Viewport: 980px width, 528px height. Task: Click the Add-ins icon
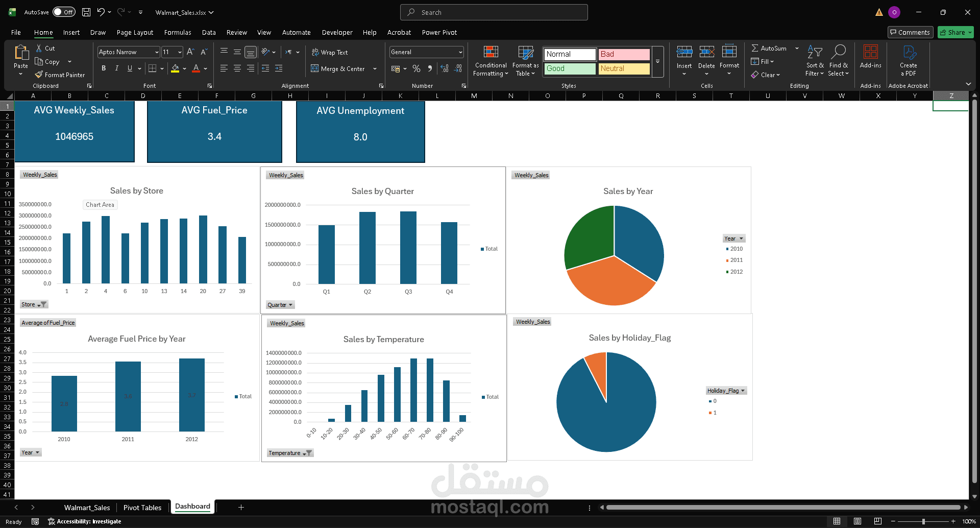tap(870, 52)
